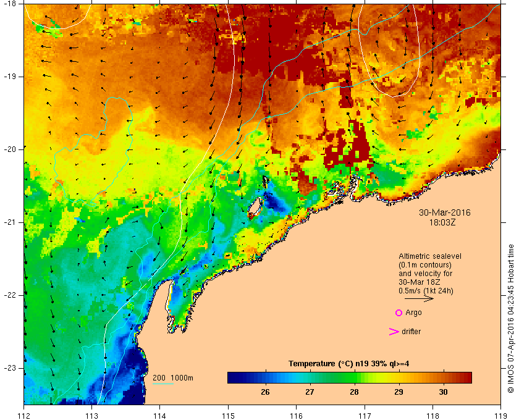Click the 'Altimetric sealevel' legend text
This screenshot has width=519, height=420.
point(430,256)
